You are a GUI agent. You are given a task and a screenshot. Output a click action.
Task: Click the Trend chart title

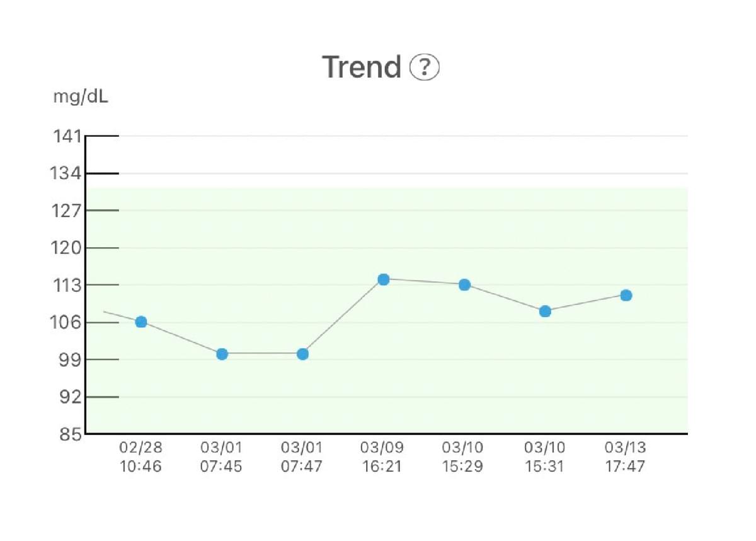point(362,67)
